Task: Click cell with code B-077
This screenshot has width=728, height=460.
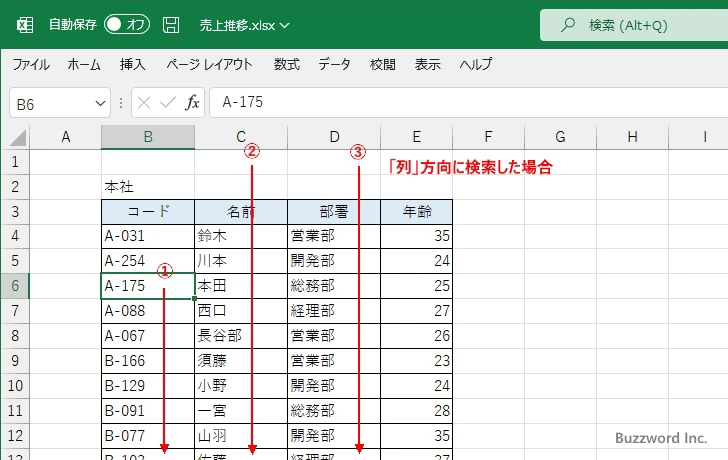Action: point(148,435)
